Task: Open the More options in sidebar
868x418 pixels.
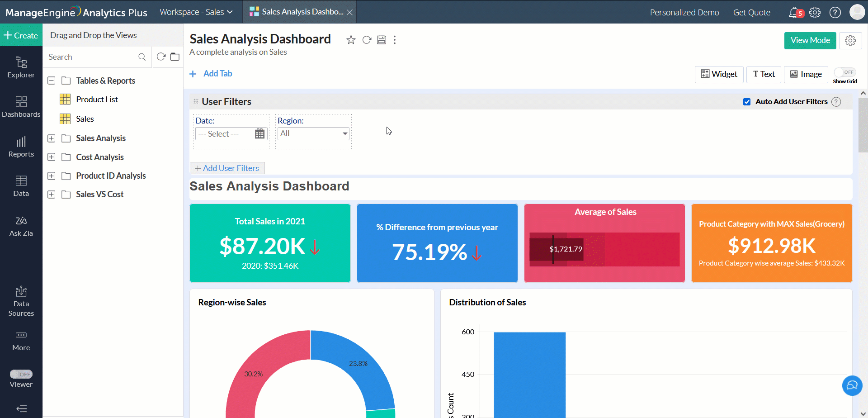Action: click(x=21, y=341)
